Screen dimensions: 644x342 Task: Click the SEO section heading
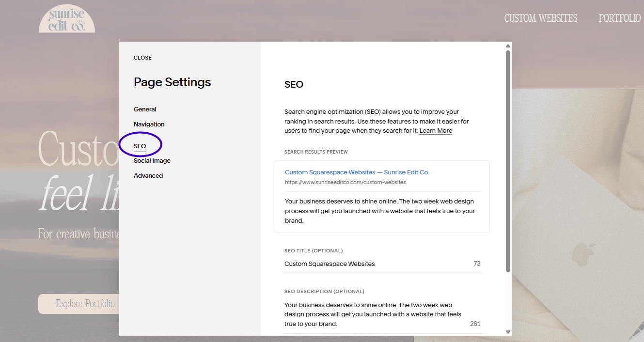point(294,84)
